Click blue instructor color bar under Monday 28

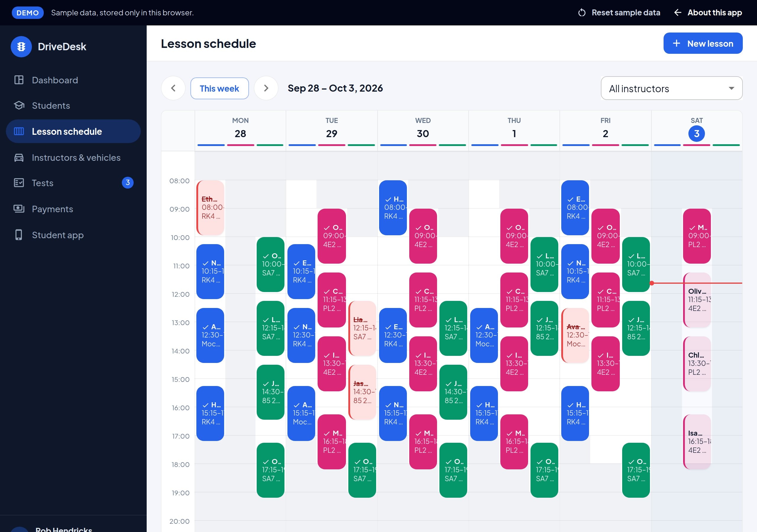coord(211,145)
